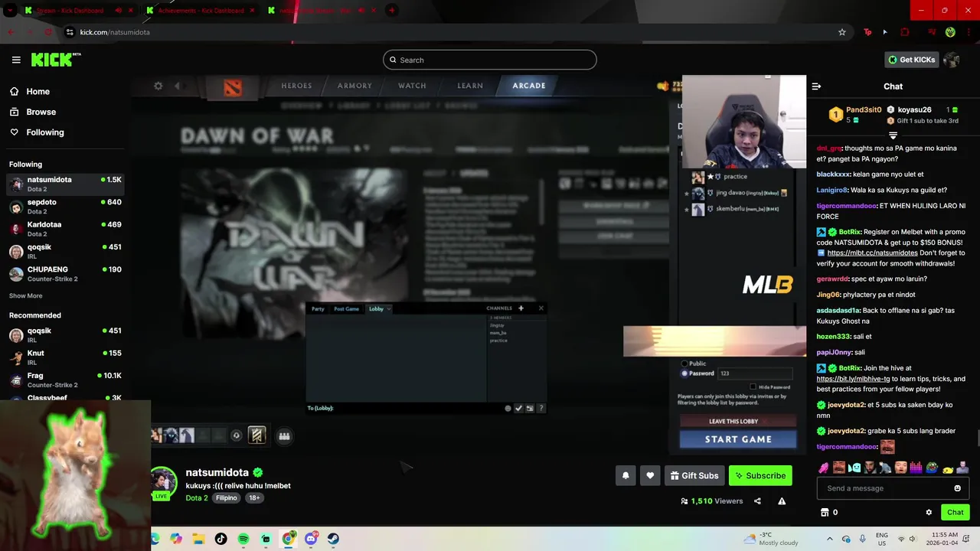
Task: Open the bit.ly/mlbhive-tg link in chat
Action: pyautogui.click(x=853, y=379)
